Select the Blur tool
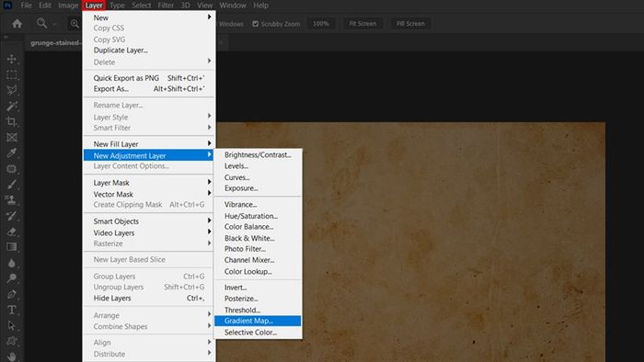The width and height of the screenshot is (644, 362). click(x=11, y=263)
